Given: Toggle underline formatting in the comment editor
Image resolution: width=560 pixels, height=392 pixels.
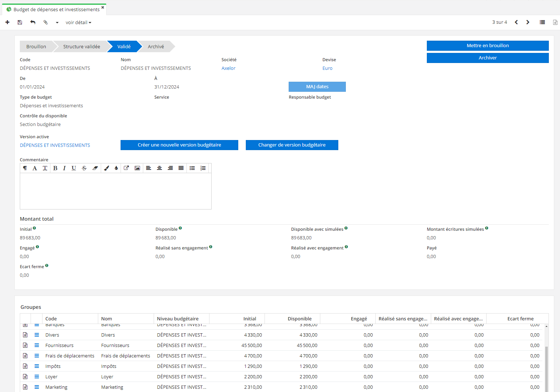Looking at the screenshot, I should coord(74,168).
